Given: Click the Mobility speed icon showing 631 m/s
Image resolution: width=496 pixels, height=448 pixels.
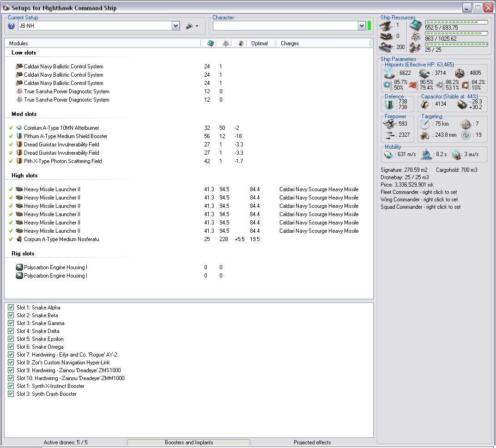Looking at the screenshot, I should [388, 155].
